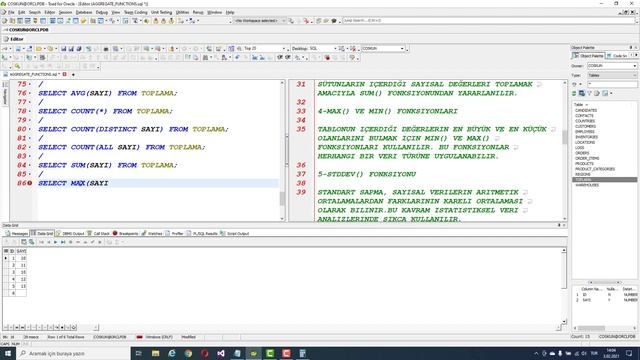Click the Open file folder icon
The height and width of the screenshot is (360, 640).
coord(39,49)
